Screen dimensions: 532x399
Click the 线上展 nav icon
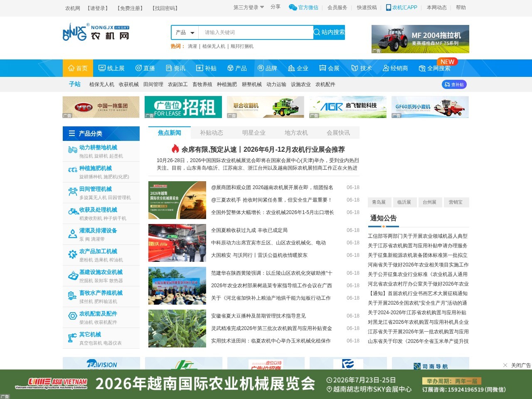[102, 68]
